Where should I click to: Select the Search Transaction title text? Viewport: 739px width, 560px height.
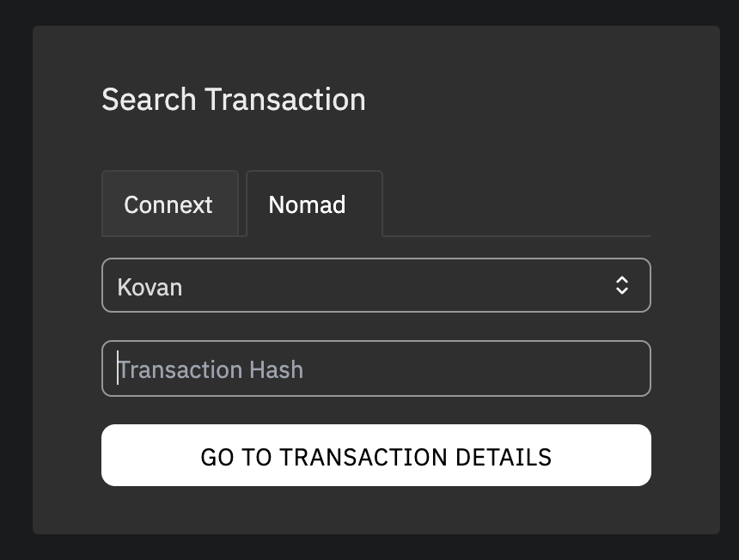[234, 100]
